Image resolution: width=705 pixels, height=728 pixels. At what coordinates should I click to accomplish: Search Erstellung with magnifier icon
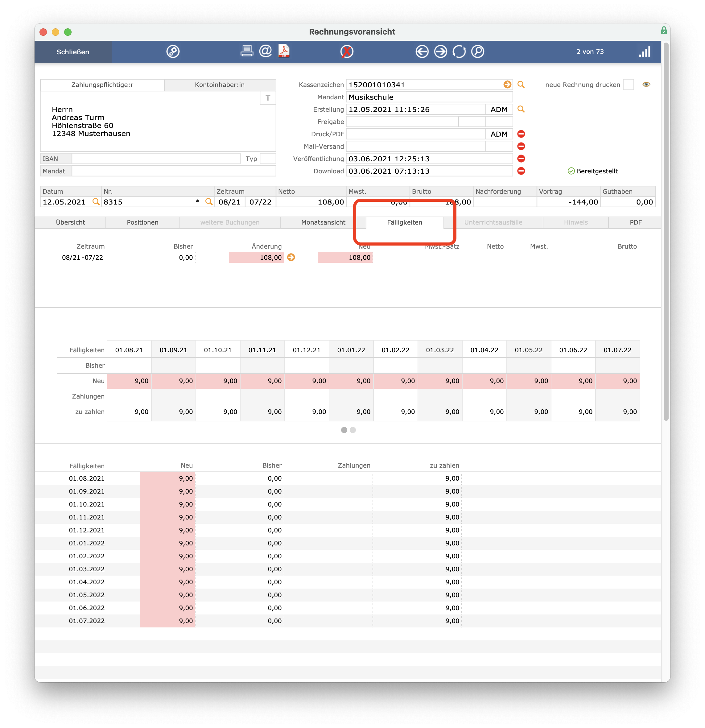pos(521,110)
